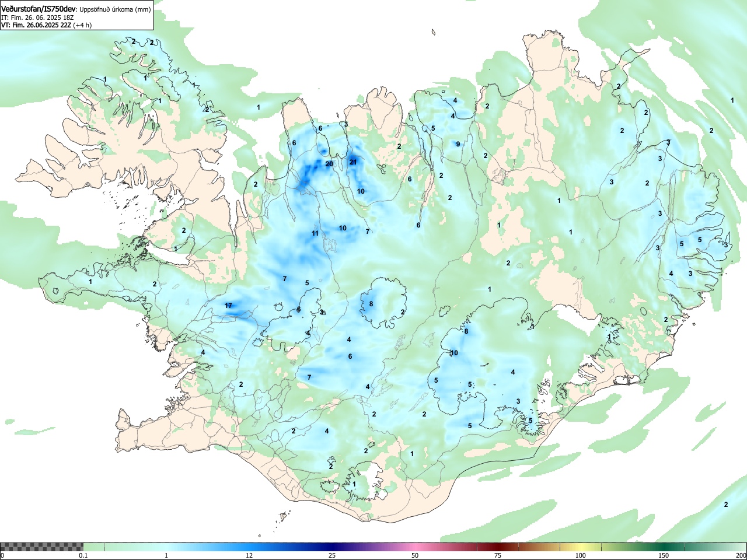This screenshot has width=747, height=560.
Task: Click the 0.1 tick label on color scale
Action: (x=83, y=555)
